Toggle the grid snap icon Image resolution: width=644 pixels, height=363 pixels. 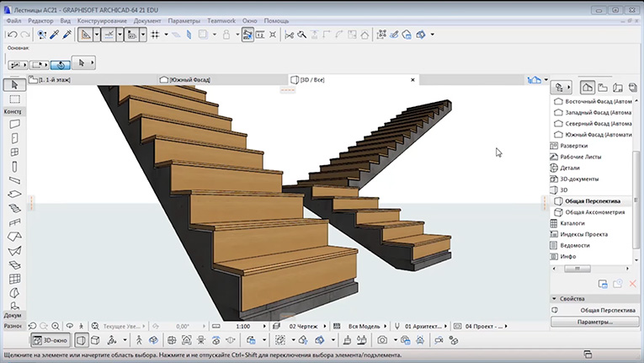coord(155,35)
